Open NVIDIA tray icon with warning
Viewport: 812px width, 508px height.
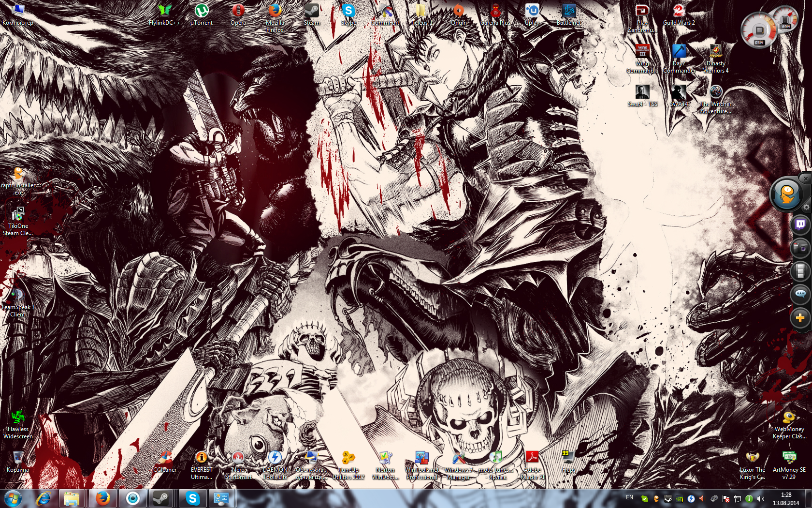tap(680, 499)
